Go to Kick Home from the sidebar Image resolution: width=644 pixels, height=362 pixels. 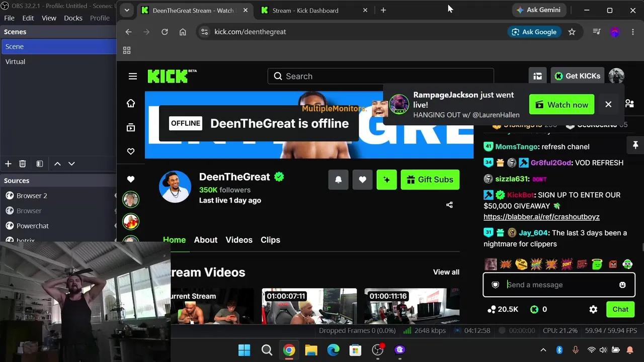click(131, 103)
